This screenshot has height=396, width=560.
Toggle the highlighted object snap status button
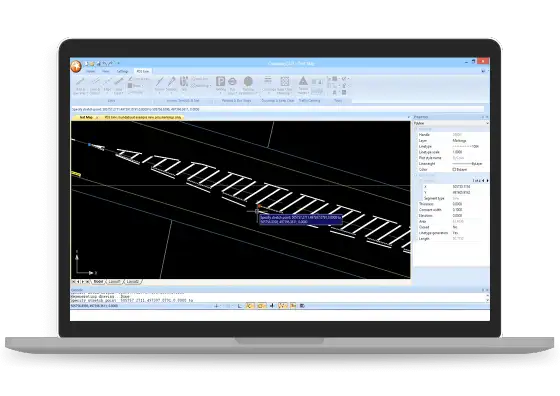261,306
